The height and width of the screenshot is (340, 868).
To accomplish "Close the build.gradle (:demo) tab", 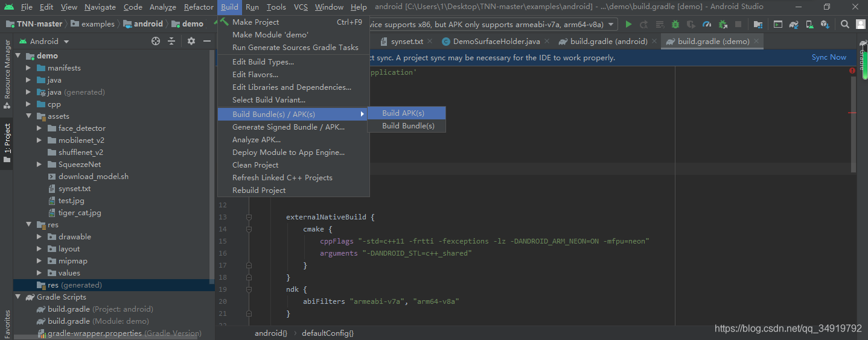I will click(x=756, y=42).
